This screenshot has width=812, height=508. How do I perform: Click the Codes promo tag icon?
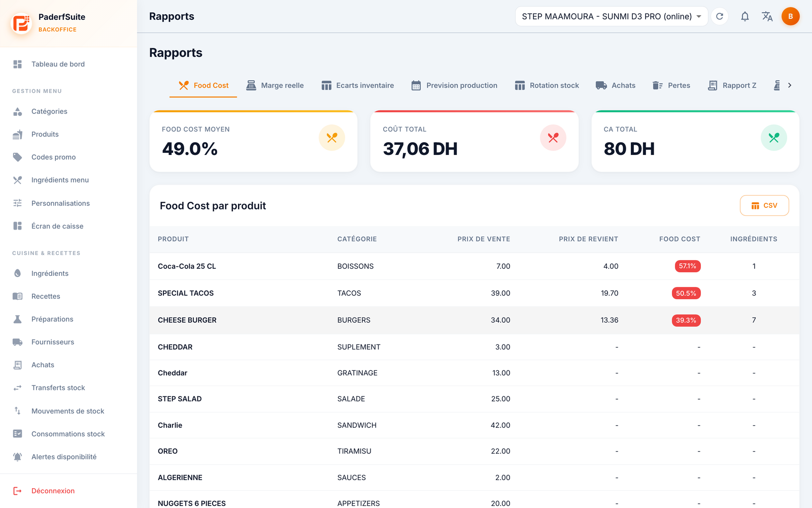pyautogui.click(x=17, y=157)
